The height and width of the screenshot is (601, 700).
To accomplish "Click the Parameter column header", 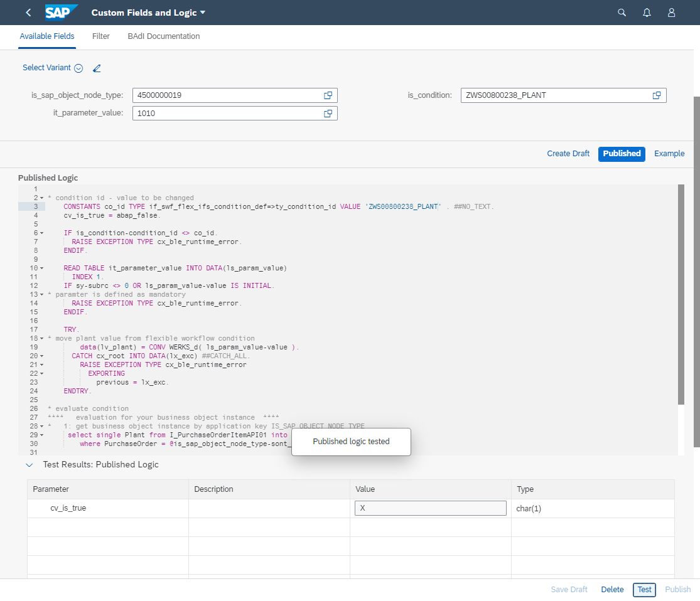I will pos(107,489).
